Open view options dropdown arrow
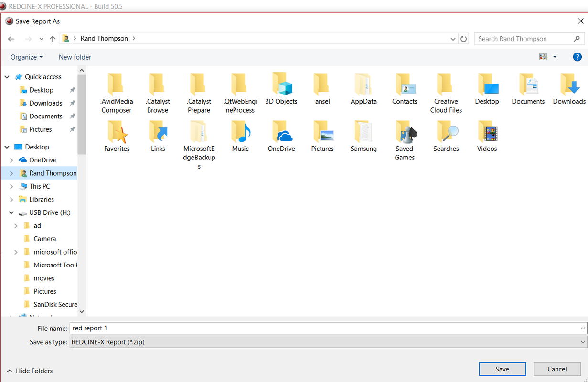Image resolution: width=588 pixels, height=382 pixels. (555, 57)
